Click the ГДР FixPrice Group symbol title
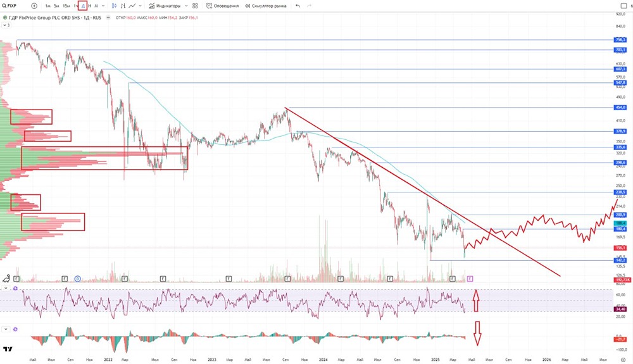This screenshot has height=364, width=633. tap(55, 18)
